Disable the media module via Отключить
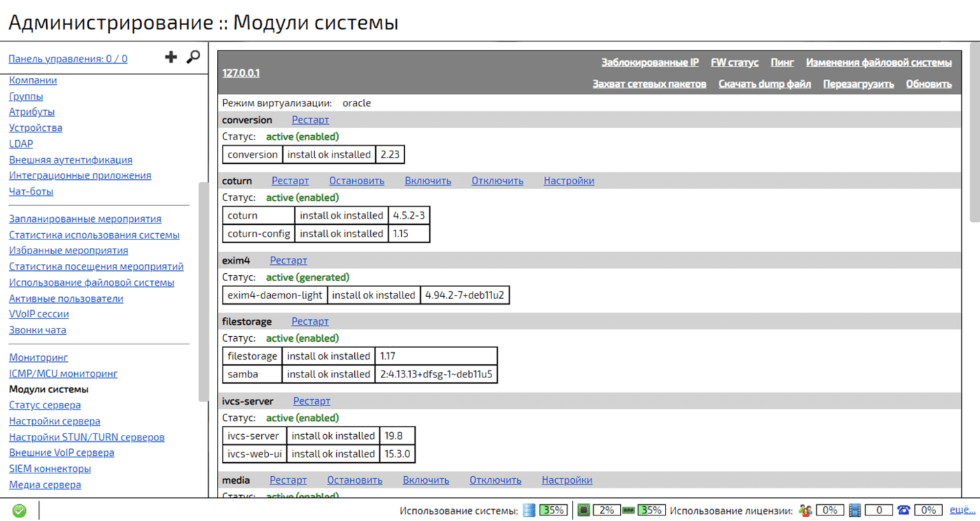 click(x=495, y=480)
